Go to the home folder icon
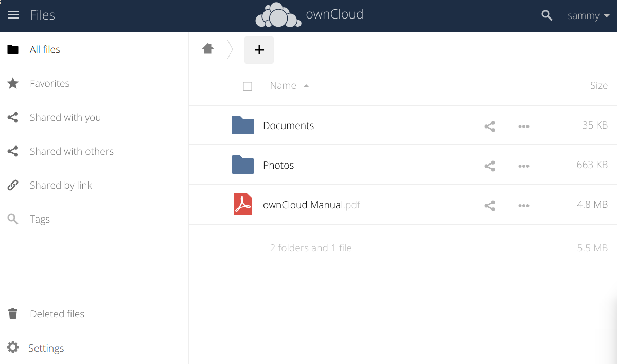 click(208, 49)
